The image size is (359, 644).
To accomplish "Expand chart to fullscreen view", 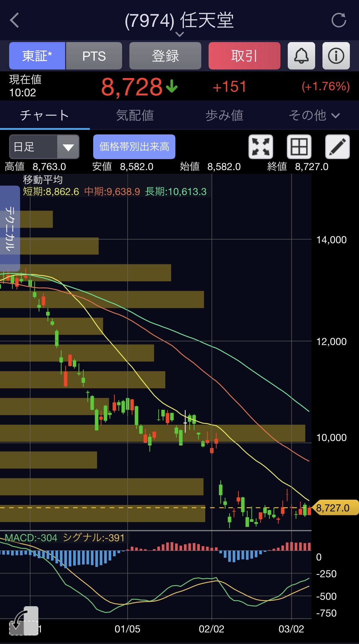I will (x=261, y=147).
